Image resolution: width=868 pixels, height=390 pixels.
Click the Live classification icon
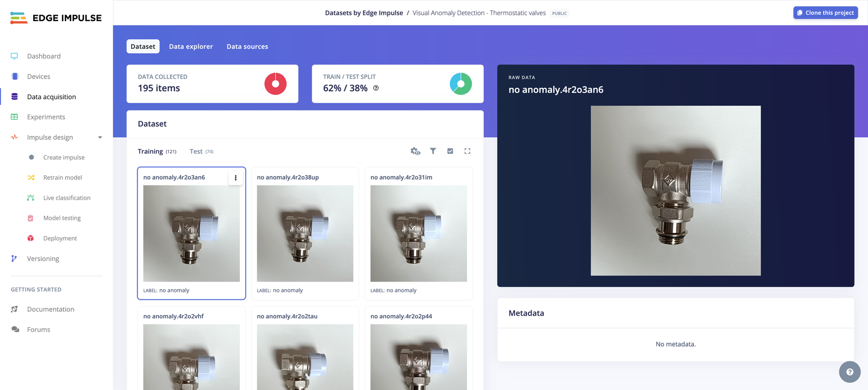pos(31,198)
